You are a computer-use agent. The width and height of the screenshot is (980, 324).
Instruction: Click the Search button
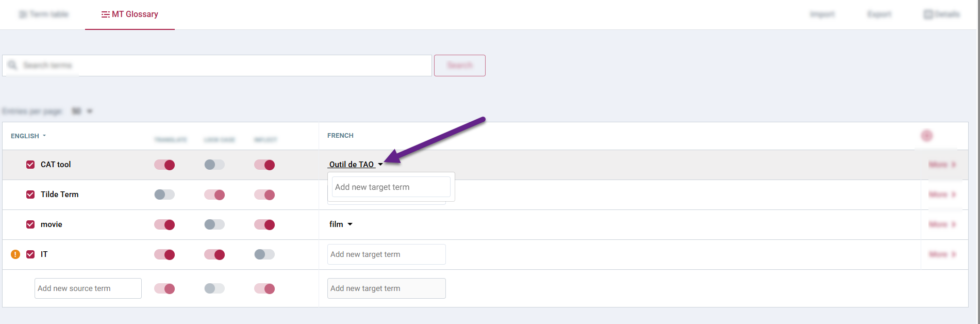pyautogui.click(x=459, y=65)
